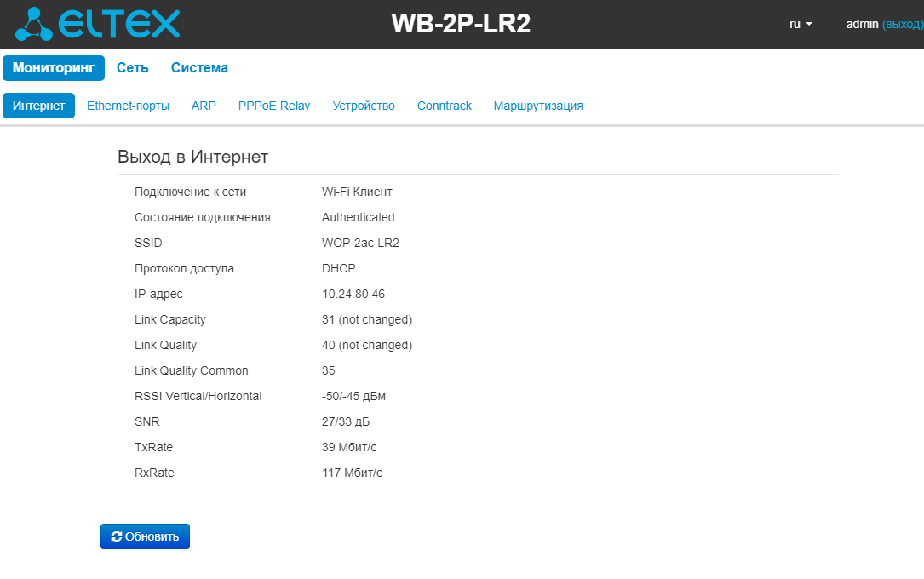Open the Conntrack sub-tab
Viewport: 924px width, 579px height.
[445, 106]
